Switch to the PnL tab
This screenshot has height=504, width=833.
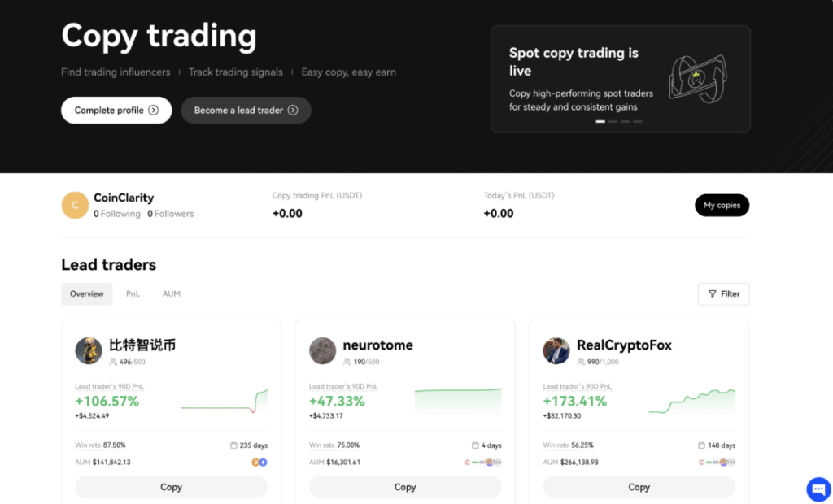point(133,293)
